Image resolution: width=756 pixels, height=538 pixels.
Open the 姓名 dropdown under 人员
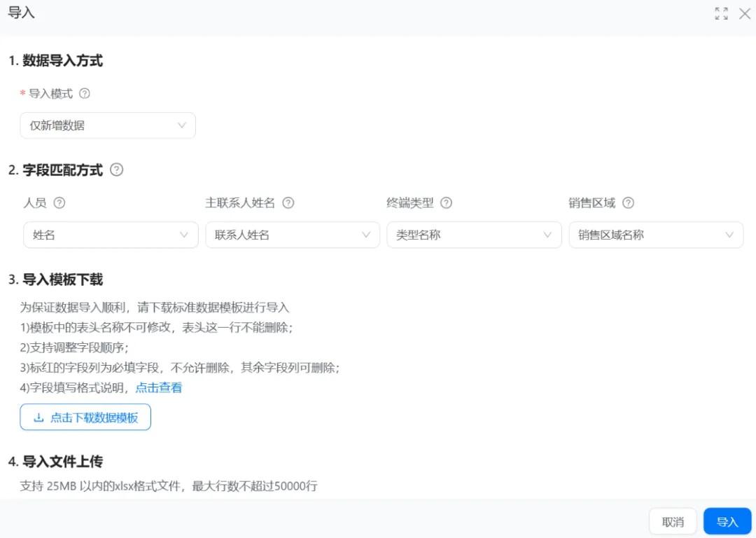point(110,235)
